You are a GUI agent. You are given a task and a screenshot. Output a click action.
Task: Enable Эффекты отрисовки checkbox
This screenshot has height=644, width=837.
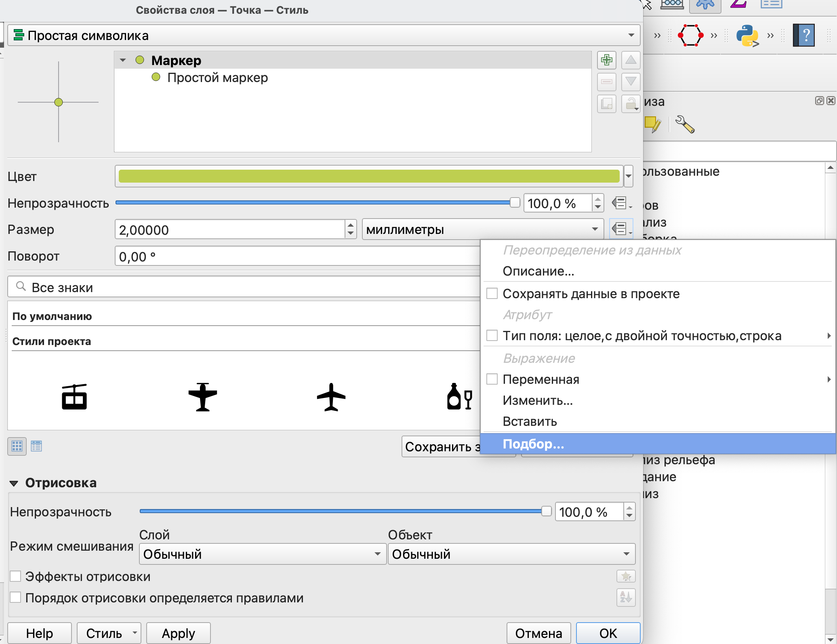16,576
